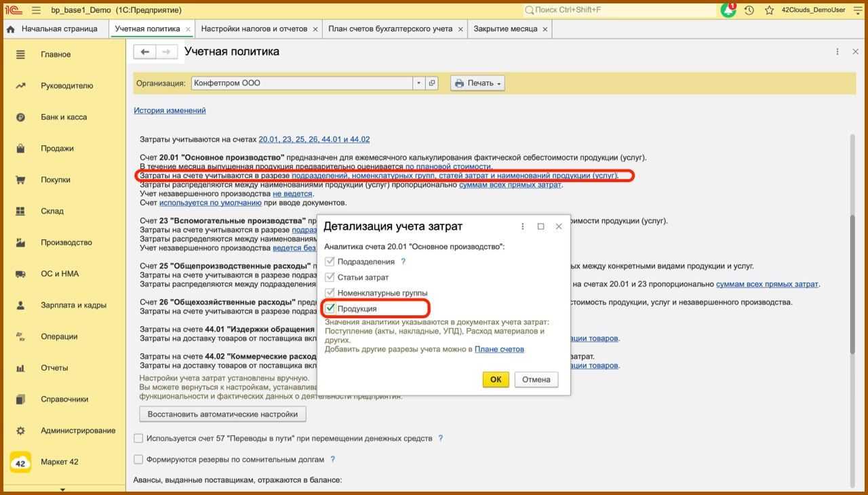Switch to the Начальная страница tab
Image resolution: width=868 pixels, height=495 pixels.
[x=54, y=29]
